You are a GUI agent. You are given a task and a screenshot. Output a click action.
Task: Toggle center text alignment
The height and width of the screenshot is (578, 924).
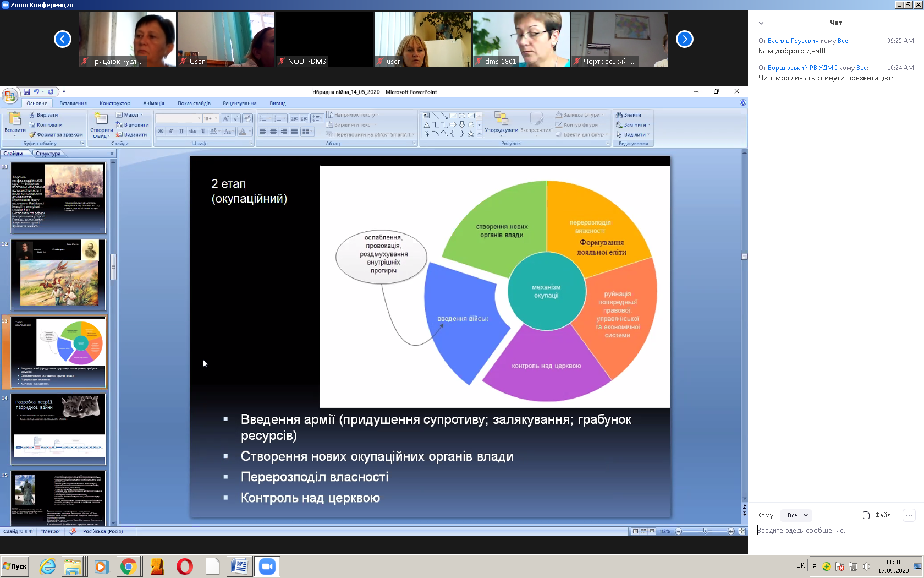click(x=273, y=132)
